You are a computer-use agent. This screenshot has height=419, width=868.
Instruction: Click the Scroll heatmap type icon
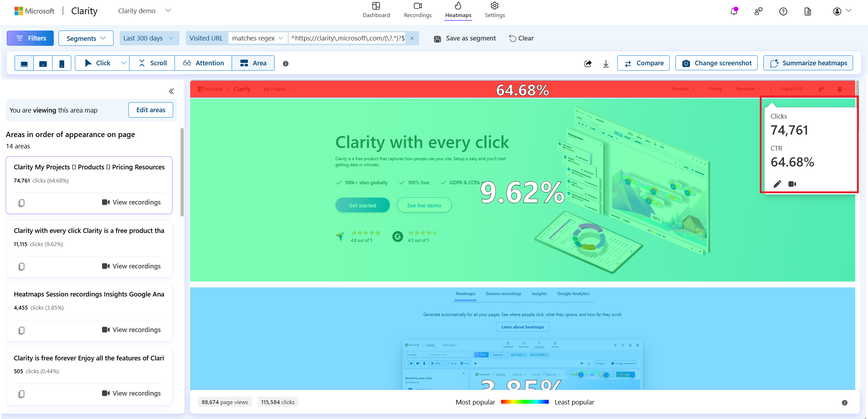pyautogui.click(x=153, y=62)
